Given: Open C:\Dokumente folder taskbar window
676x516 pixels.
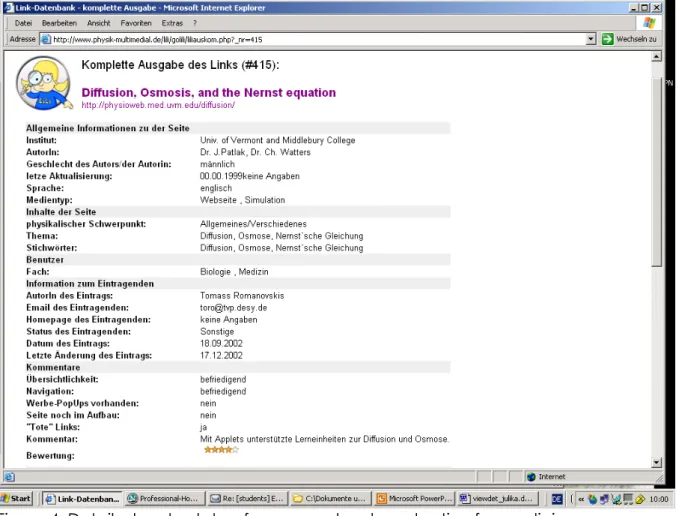Looking at the screenshot, I should pyautogui.click(x=330, y=499).
